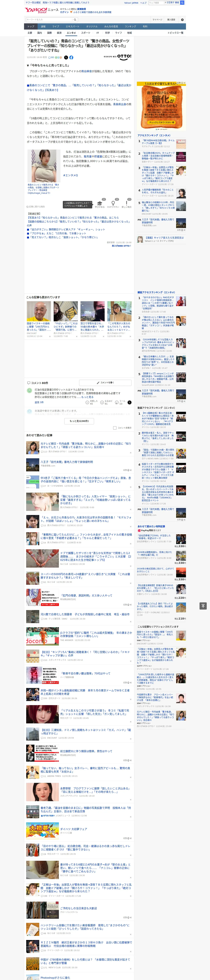Image resolution: width=210 pixels, height=980 pixels.
Task: Open the '返信 3件' replies link
Action: tap(39, 402)
